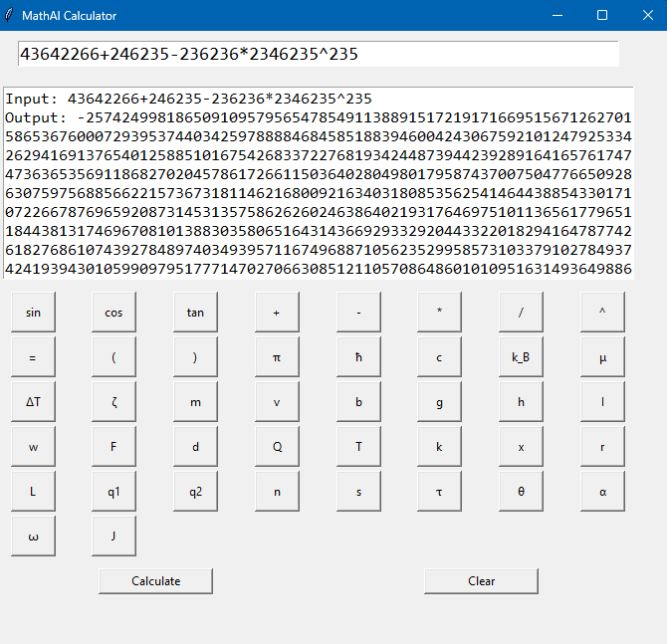Viewport: 667px width, 644px height.
Task: Select the ζ zeta symbol button
Action: [114, 402]
